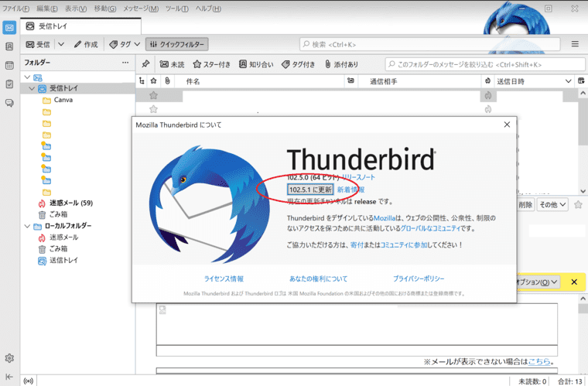Open あなたの権利について link
This screenshot has width=588, height=386.
pos(319,278)
